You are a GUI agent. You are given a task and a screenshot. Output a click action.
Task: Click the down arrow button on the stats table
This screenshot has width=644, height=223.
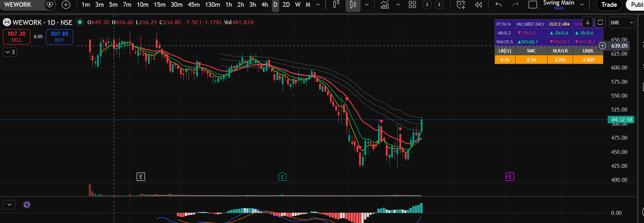(588, 23)
